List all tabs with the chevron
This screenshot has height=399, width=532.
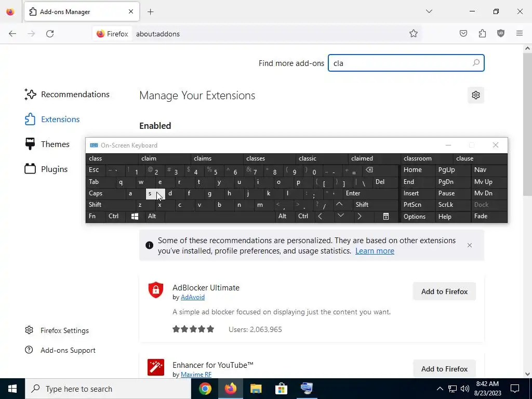click(x=429, y=11)
